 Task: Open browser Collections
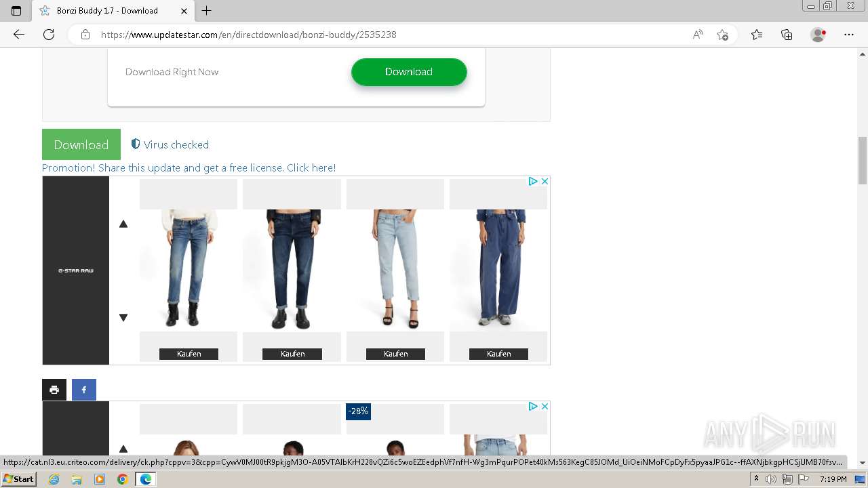pos(787,35)
